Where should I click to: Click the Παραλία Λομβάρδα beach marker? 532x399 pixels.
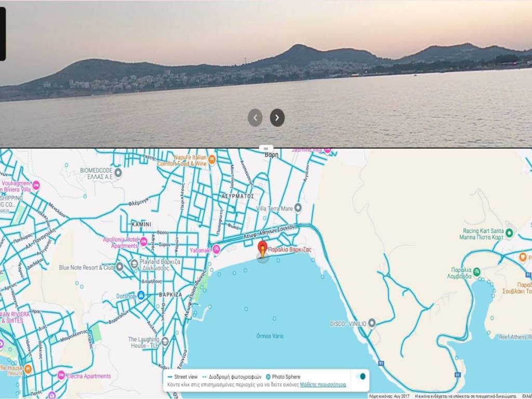pos(477,272)
